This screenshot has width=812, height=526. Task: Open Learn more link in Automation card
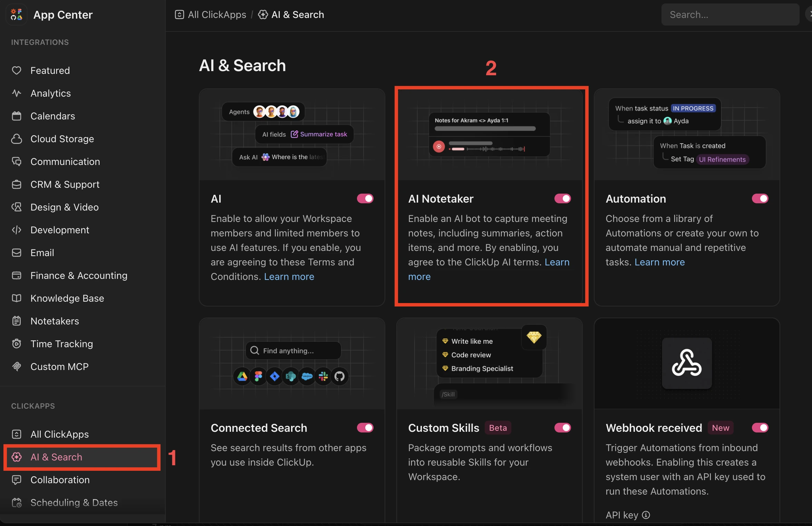(x=660, y=262)
